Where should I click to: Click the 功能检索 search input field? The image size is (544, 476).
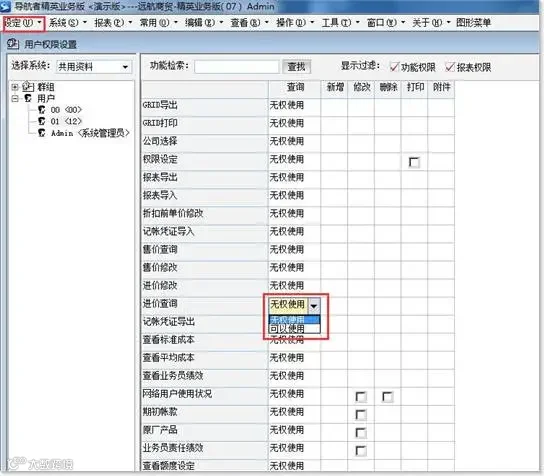[x=237, y=67]
